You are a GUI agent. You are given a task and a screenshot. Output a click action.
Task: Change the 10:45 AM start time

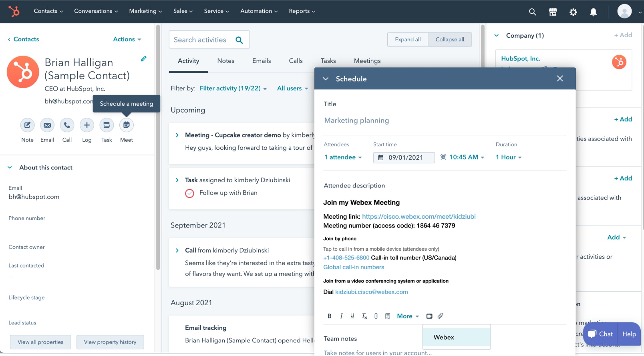point(467,157)
